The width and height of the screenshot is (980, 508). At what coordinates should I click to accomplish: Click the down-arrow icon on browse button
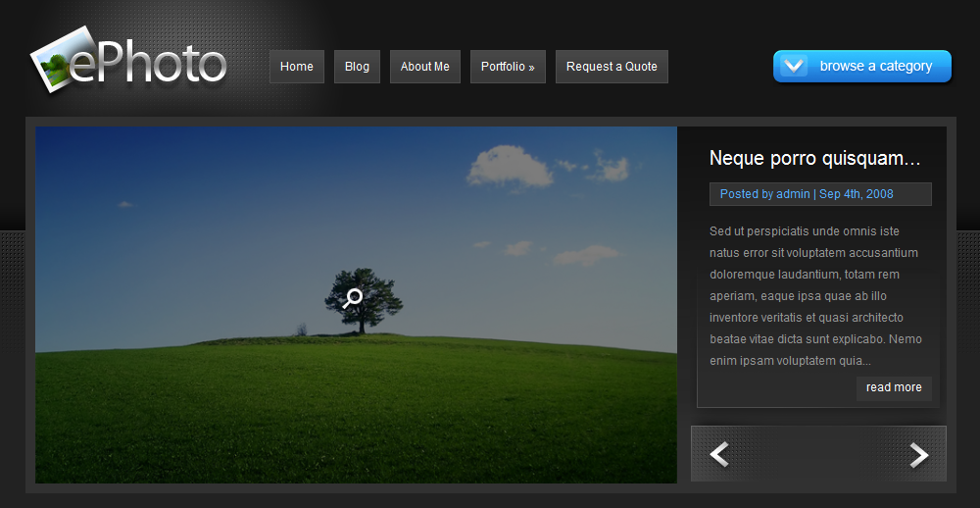click(x=795, y=66)
